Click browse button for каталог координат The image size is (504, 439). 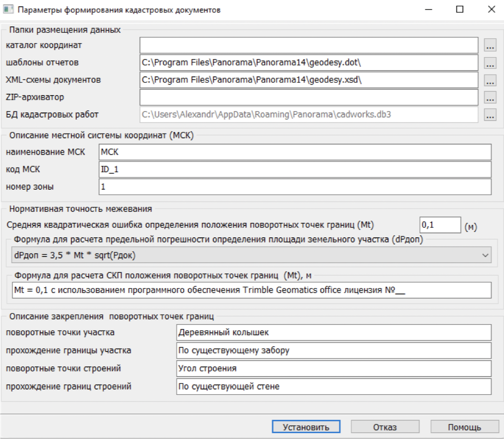[490, 46]
